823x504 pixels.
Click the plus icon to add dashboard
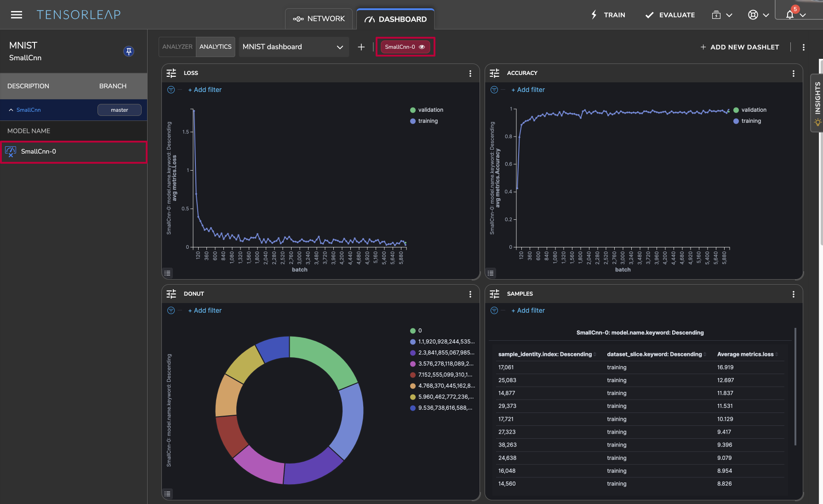[x=361, y=47]
